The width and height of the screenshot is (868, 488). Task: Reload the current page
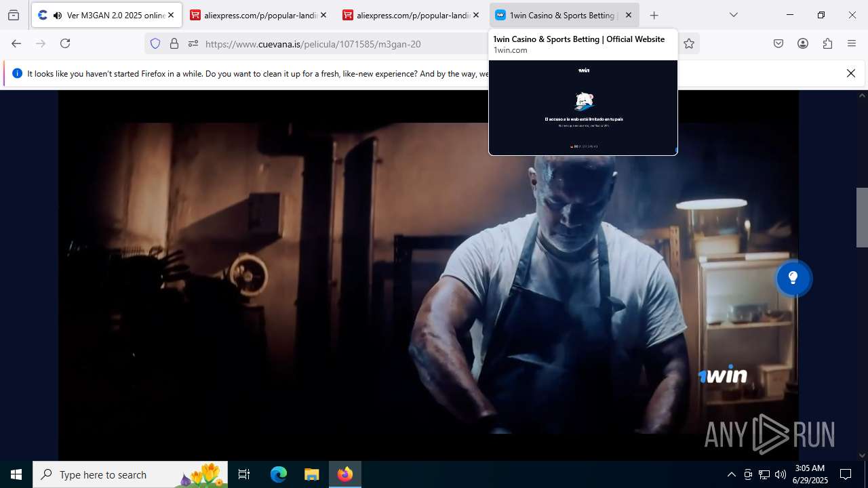point(65,43)
